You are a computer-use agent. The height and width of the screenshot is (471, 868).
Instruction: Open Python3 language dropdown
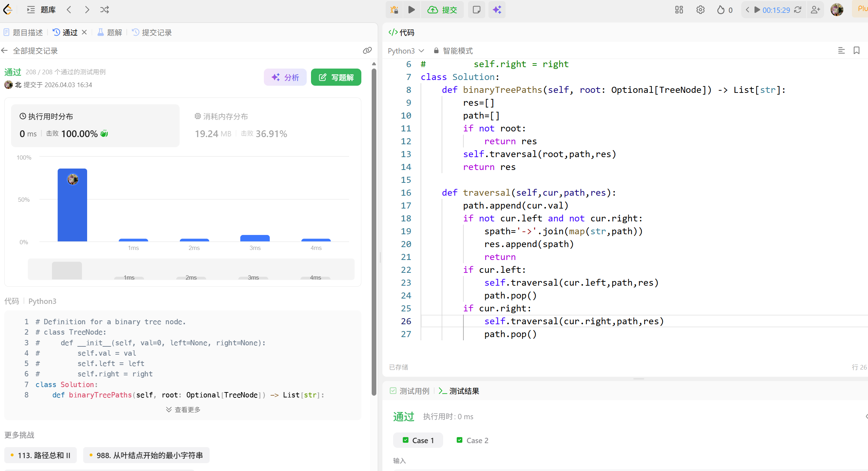[x=406, y=51]
